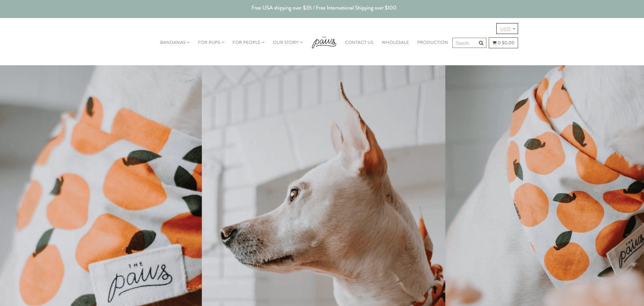
Task: Open the Bandanas menu item
Action: coord(175,42)
